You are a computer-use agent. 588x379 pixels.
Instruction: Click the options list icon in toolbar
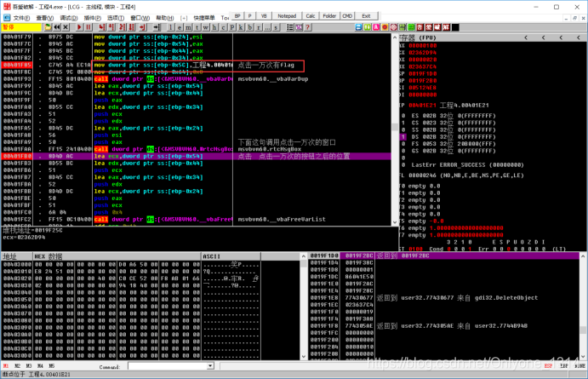[290, 27]
